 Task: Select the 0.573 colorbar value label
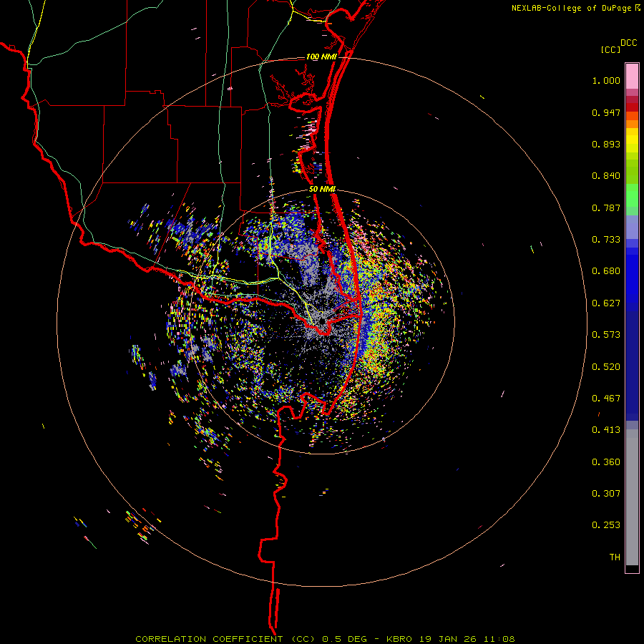pyautogui.click(x=606, y=335)
